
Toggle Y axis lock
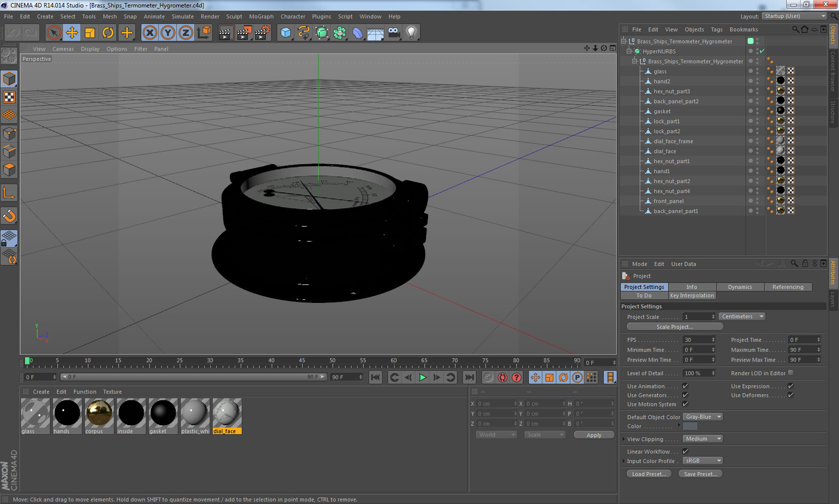tap(168, 33)
